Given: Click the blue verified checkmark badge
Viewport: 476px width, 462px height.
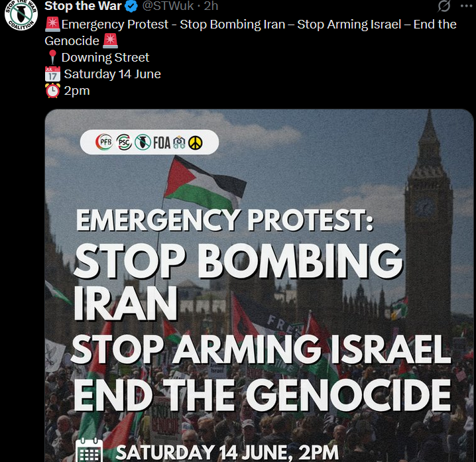Looking at the screenshot, I should 131,6.
